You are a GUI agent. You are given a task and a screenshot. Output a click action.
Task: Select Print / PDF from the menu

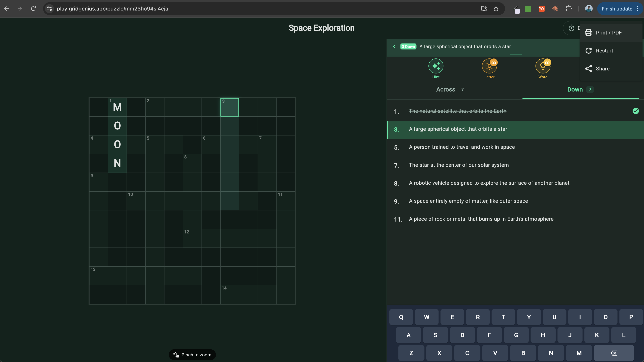pyautogui.click(x=608, y=33)
